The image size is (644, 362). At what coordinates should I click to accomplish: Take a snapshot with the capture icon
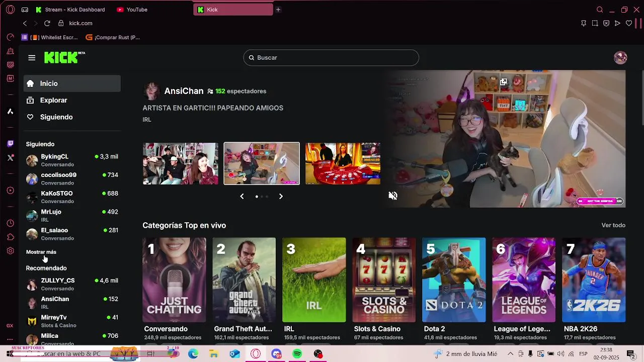pos(595,23)
